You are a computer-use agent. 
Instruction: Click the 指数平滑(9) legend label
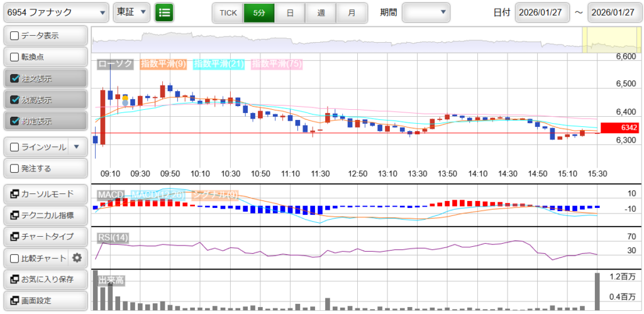[x=163, y=63]
